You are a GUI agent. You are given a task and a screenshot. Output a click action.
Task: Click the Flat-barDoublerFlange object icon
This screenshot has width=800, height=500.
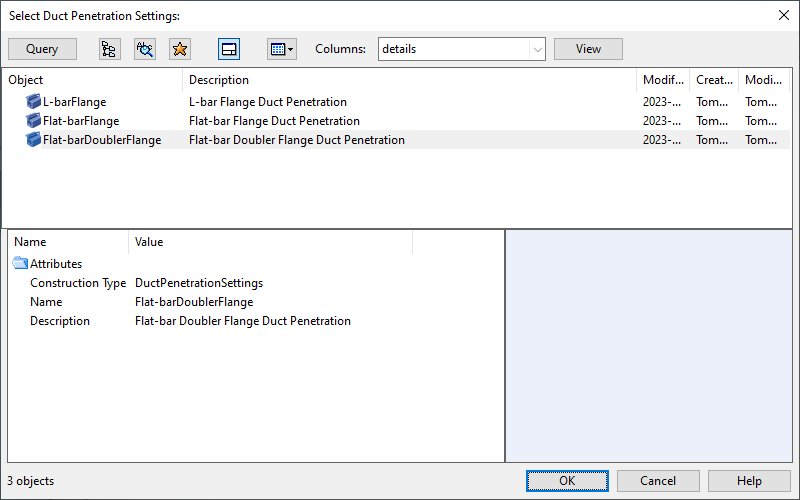pyautogui.click(x=33, y=139)
